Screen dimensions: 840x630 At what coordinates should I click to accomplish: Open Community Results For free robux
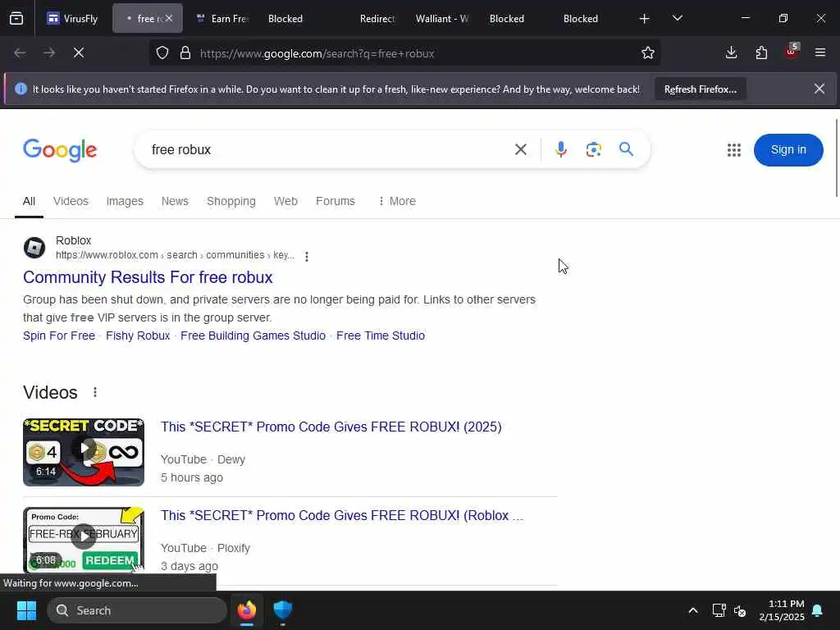click(x=148, y=277)
